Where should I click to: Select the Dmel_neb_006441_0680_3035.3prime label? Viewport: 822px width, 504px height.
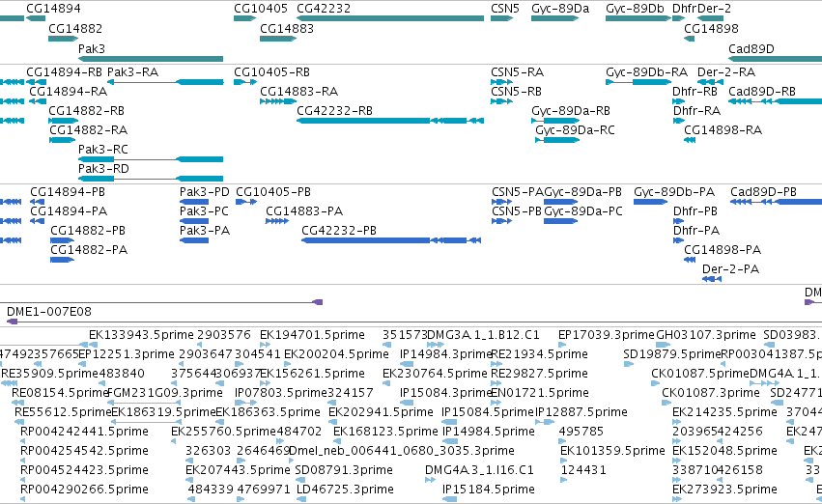click(402, 451)
